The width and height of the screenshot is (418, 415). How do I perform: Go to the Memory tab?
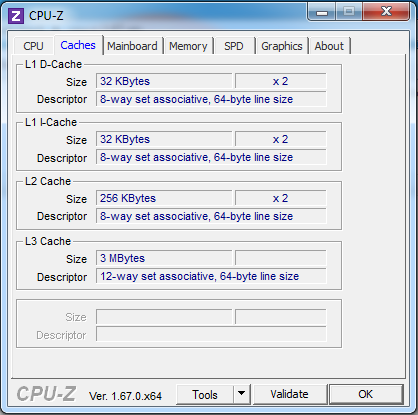coord(188,46)
